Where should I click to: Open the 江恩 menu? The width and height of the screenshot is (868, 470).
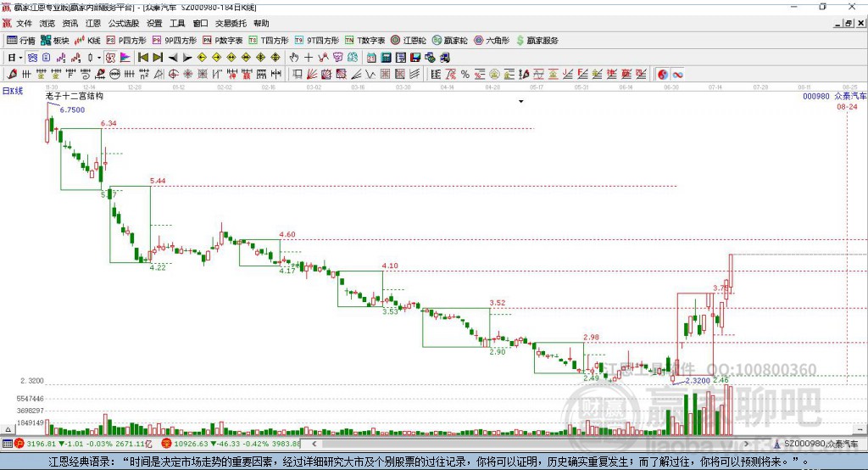(x=93, y=23)
